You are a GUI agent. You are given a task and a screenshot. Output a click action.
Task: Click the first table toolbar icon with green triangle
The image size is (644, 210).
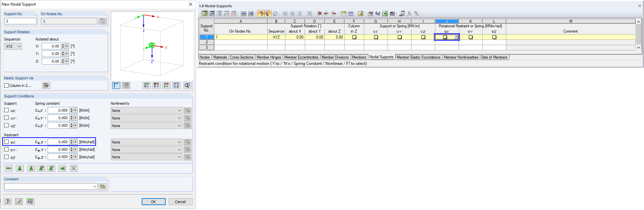click(x=205, y=13)
